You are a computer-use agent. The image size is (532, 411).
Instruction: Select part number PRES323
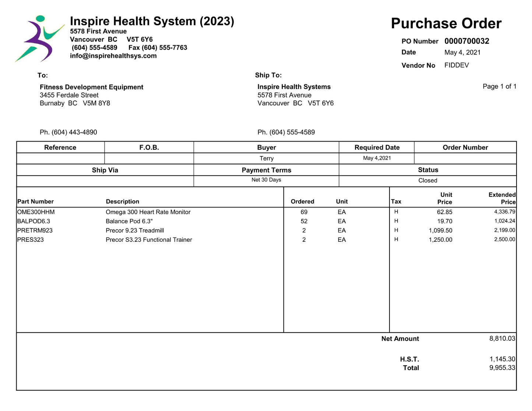coord(31,240)
